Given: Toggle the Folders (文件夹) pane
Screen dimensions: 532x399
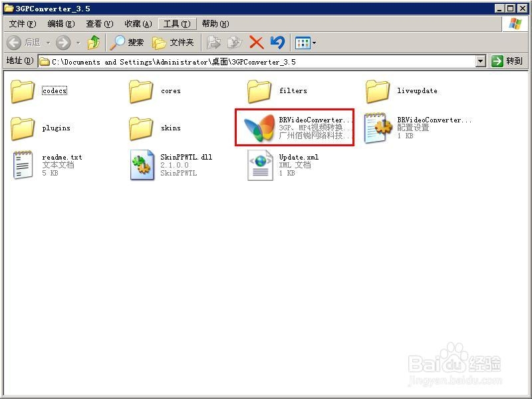Looking at the screenshot, I should click(173, 43).
